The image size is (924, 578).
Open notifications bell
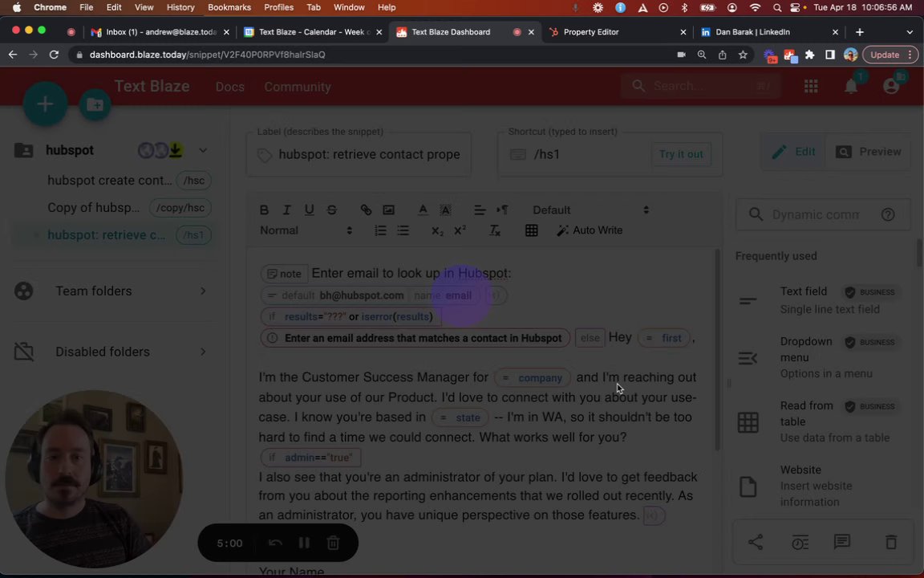(x=851, y=86)
